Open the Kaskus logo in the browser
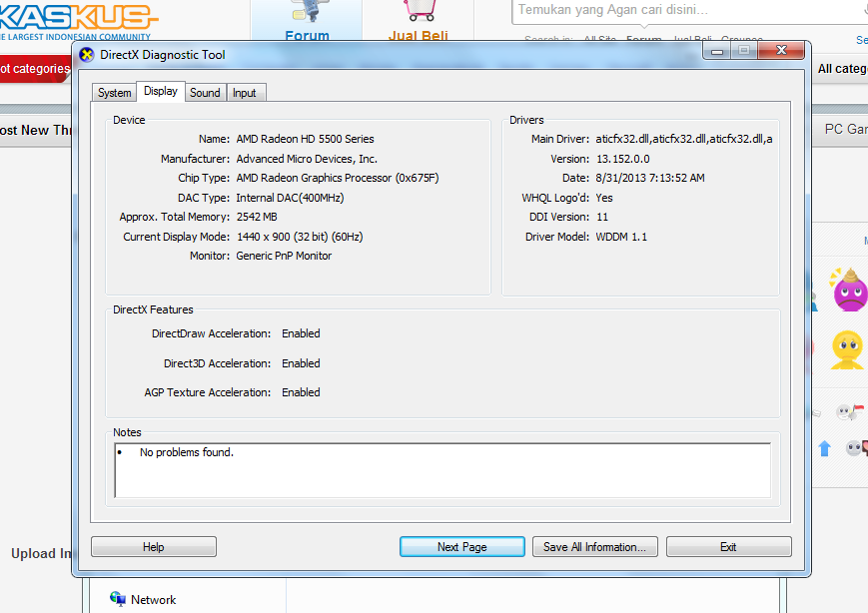 [x=78, y=20]
